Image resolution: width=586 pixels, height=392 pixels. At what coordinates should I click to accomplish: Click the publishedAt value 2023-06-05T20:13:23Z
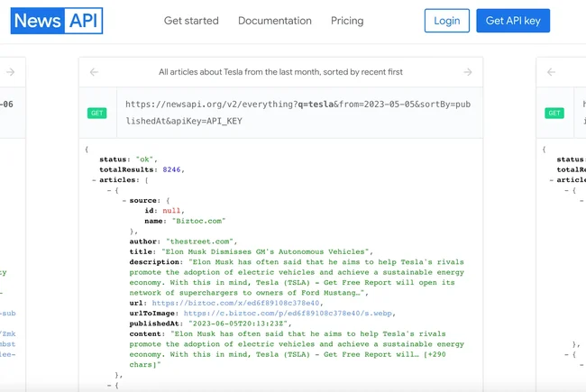click(x=238, y=324)
